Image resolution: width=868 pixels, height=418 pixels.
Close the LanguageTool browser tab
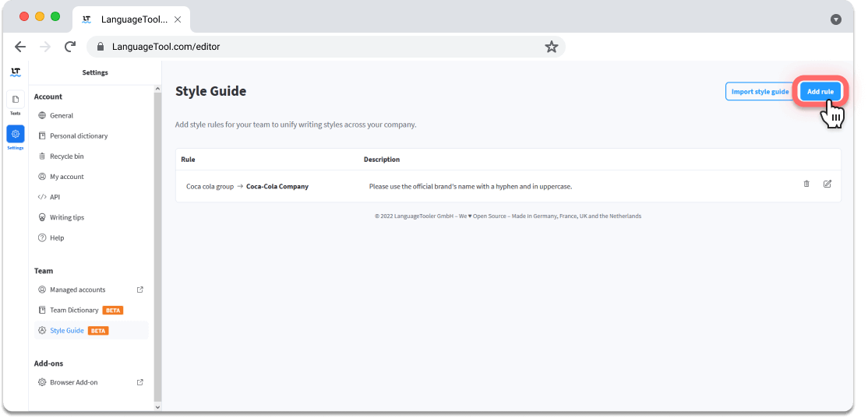pyautogui.click(x=178, y=19)
